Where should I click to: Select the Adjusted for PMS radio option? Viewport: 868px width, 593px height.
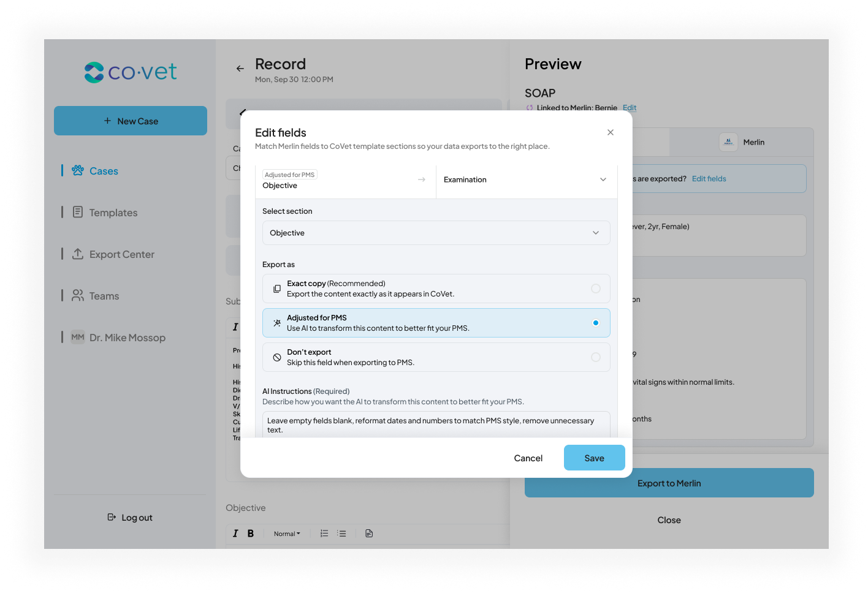pos(596,323)
